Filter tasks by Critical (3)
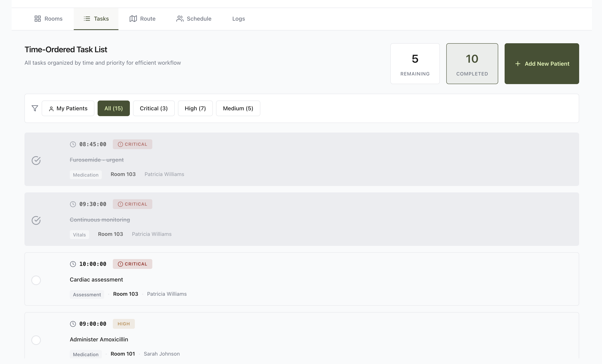The height and width of the screenshot is (364, 602). pyautogui.click(x=154, y=108)
